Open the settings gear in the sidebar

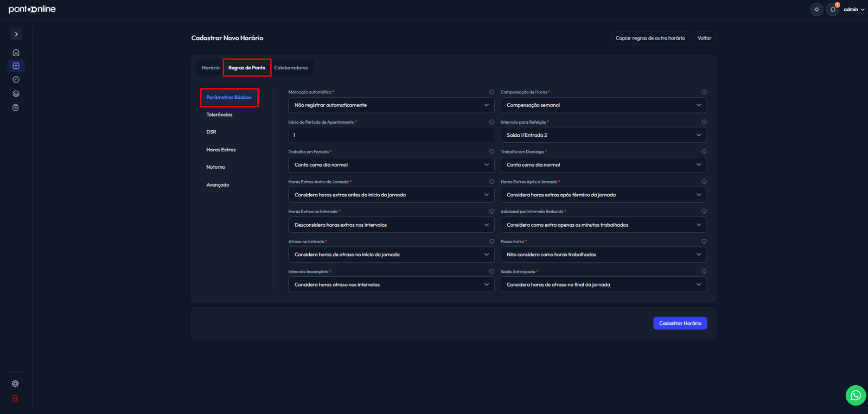click(15, 384)
